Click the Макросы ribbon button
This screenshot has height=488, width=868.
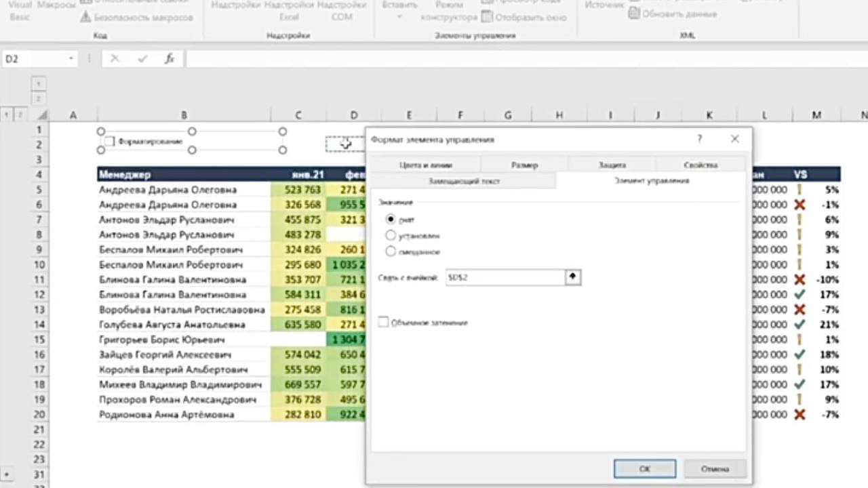click(x=56, y=5)
